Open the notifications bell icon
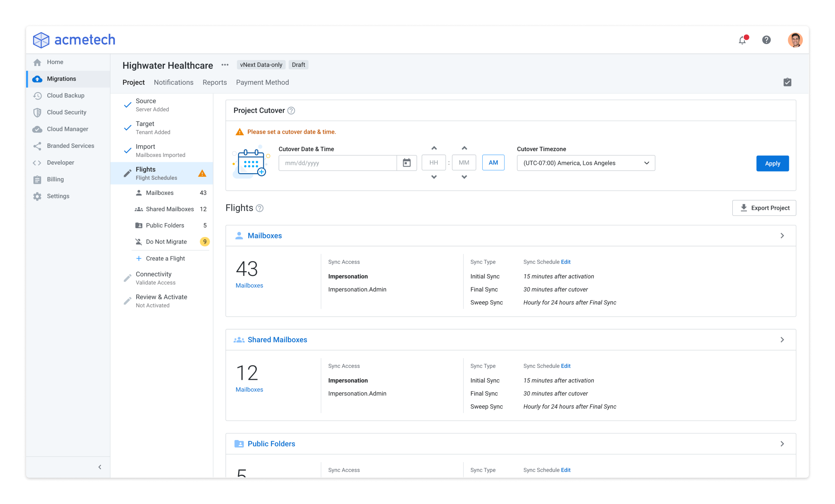This screenshot has width=835, height=504. (x=742, y=40)
